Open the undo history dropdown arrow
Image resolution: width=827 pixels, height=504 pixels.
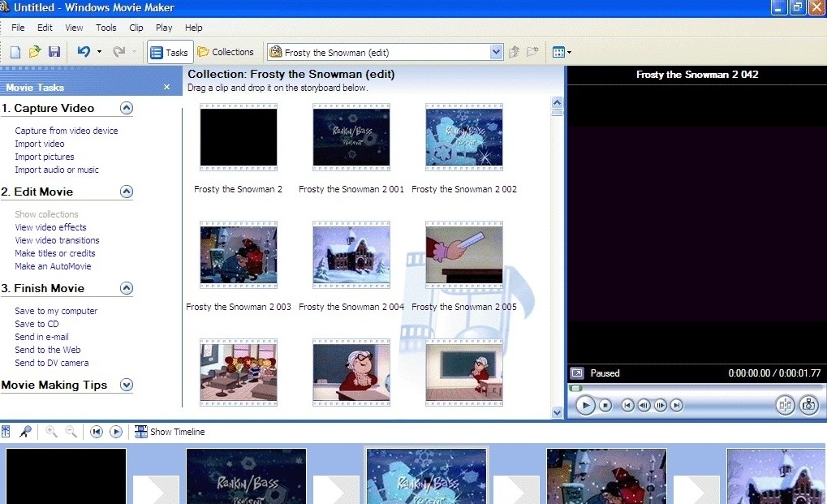(99, 52)
